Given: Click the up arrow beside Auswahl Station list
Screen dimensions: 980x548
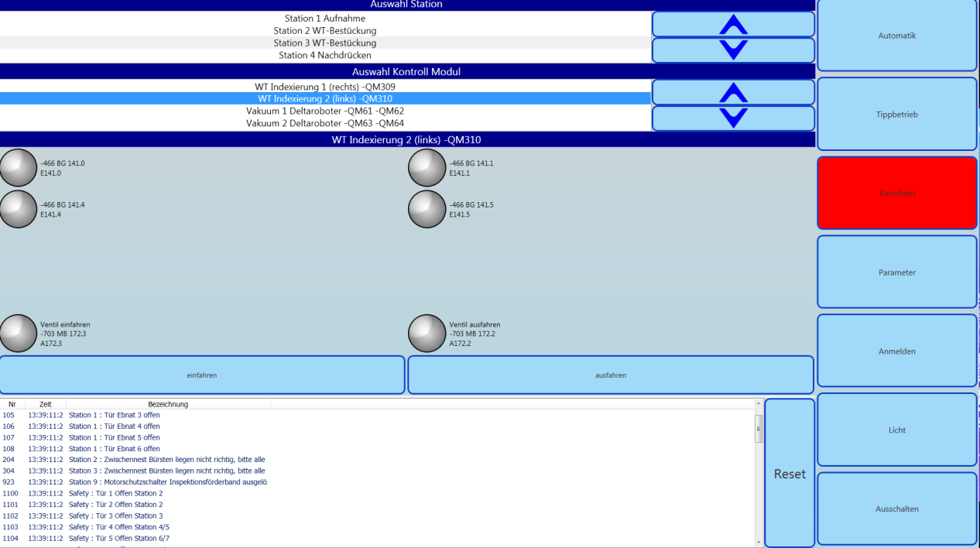Looking at the screenshot, I should click(x=733, y=24).
